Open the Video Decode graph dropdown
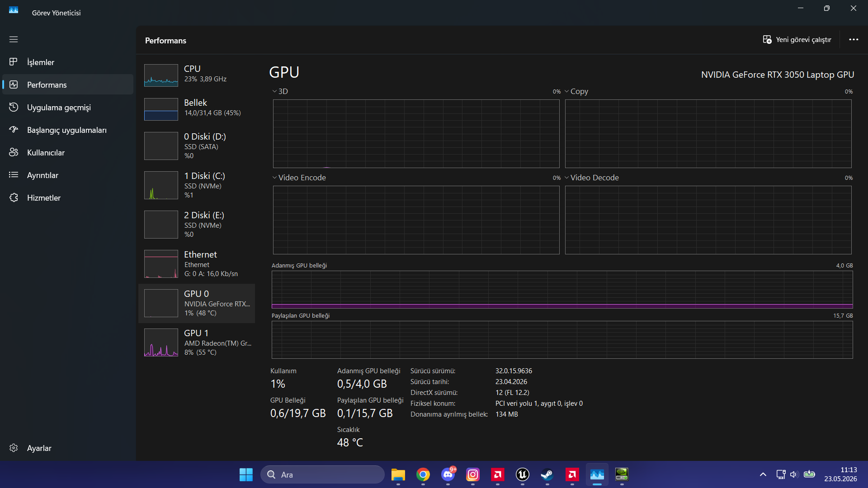The width and height of the screenshot is (868, 488). [x=591, y=178]
